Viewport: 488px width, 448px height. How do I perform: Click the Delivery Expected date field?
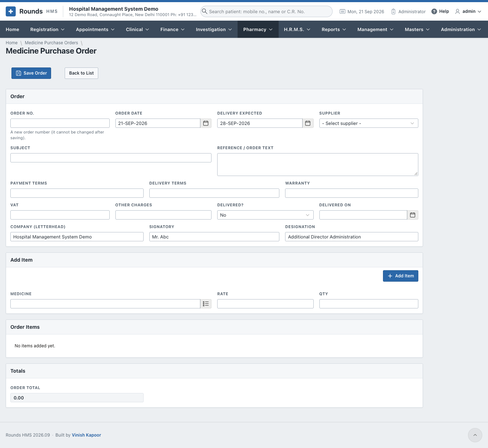pyautogui.click(x=260, y=123)
